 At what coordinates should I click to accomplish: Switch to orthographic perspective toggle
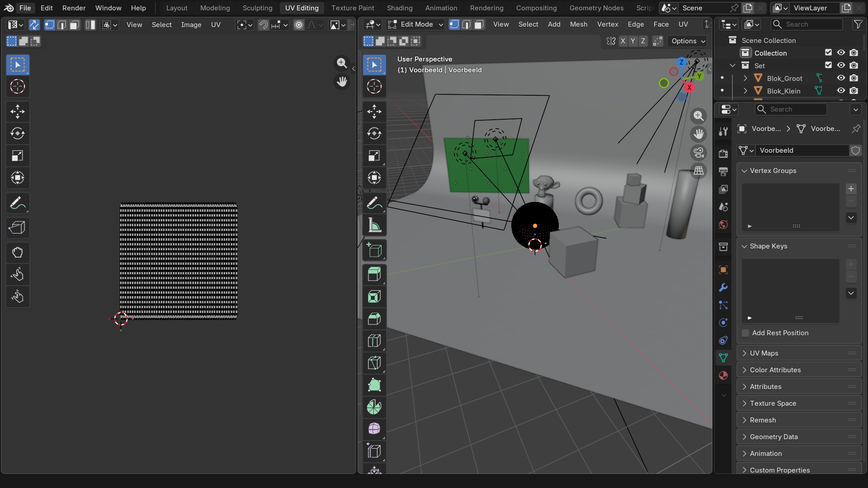click(699, 171)
